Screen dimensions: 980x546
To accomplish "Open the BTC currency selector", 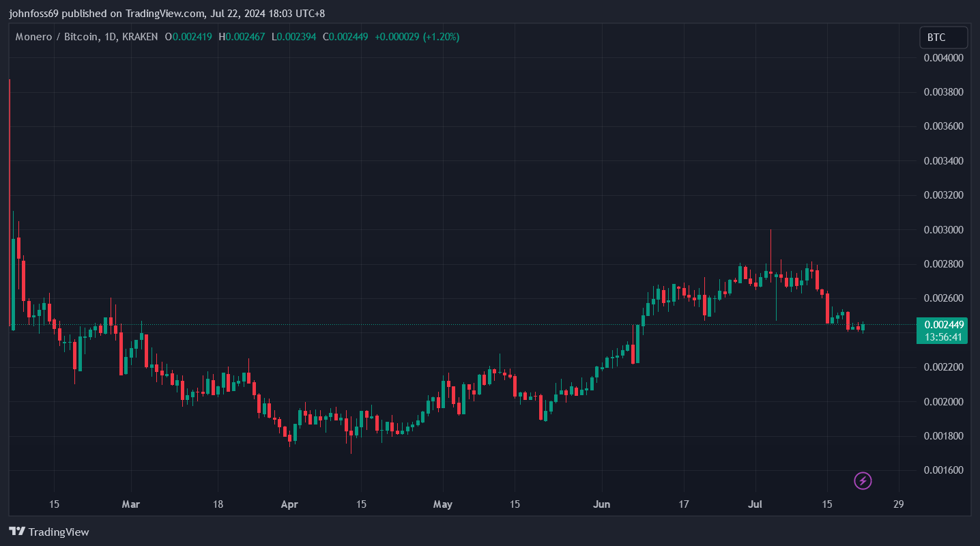I will point(943,38).
